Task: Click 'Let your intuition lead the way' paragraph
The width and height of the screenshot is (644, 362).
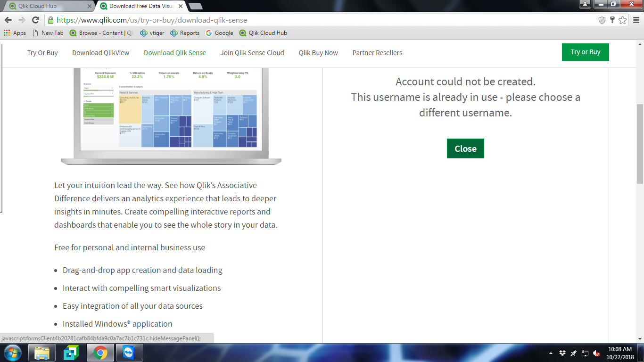Action: [x=165, y=205]
